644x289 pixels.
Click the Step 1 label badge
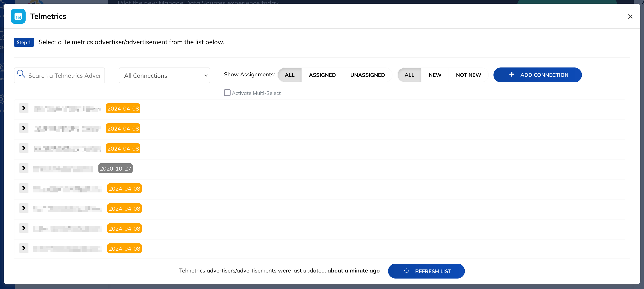coord(24,42)
